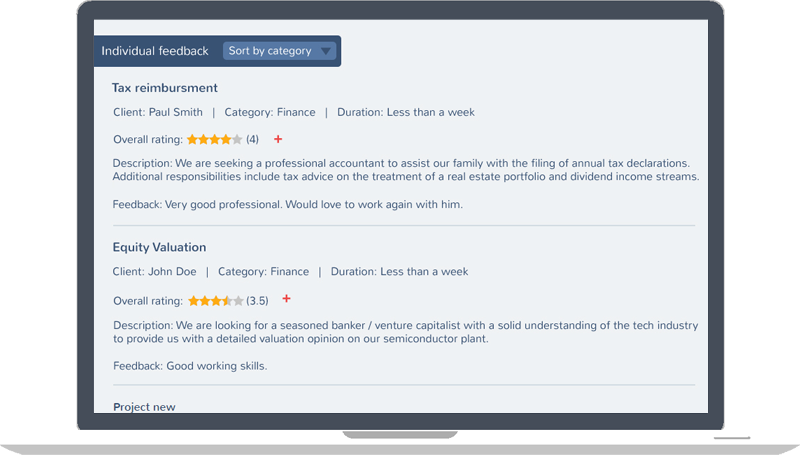Click the fifth grey star of Tax reimbursment rating

click(237, 140)
